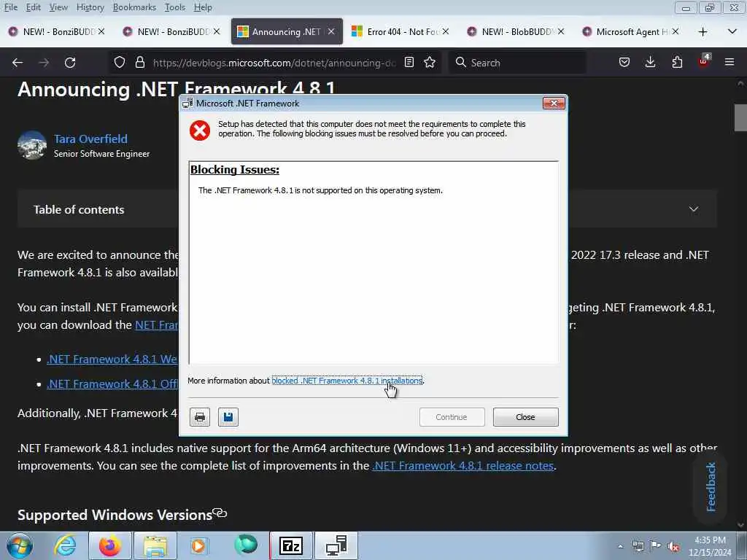Screen dimensions: 747x560
Task: Click the Close button in .NET Framework dialog
Action: [x=525, y=417]
